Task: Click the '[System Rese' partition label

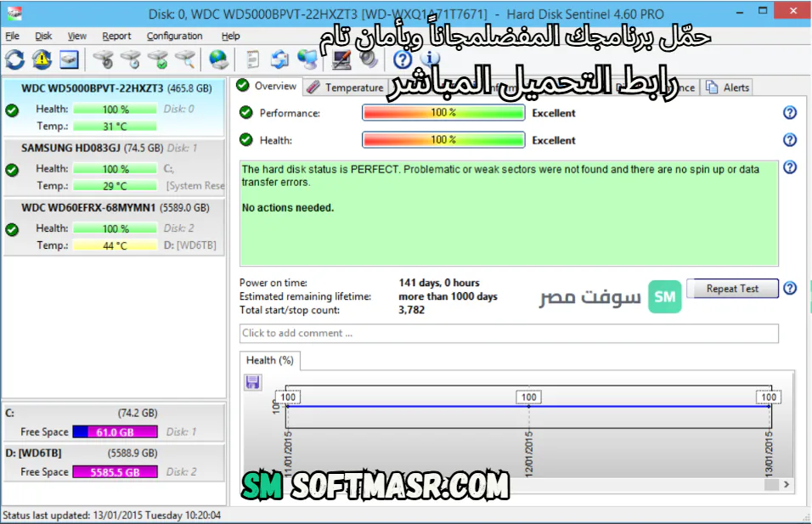Action: [x=195, y=185]
